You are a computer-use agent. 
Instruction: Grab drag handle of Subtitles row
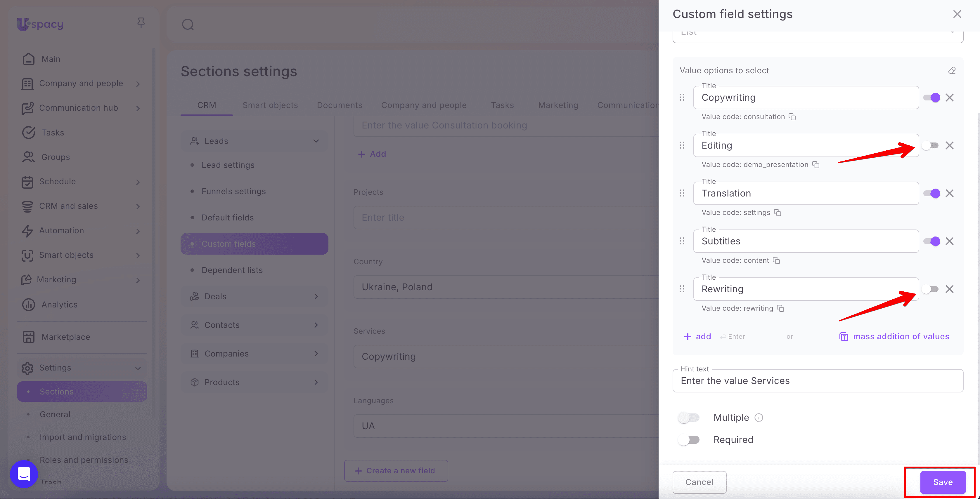[x=682, y=241]
